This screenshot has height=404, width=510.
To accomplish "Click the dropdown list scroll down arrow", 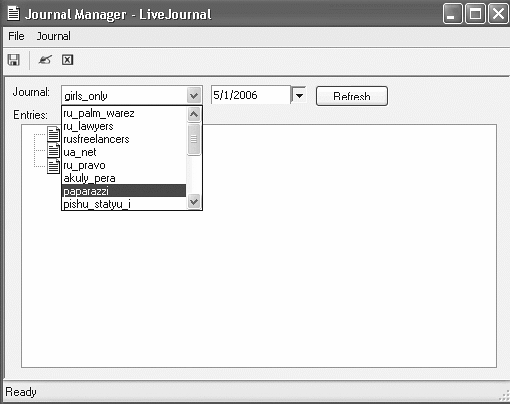I will coord(194,202).
